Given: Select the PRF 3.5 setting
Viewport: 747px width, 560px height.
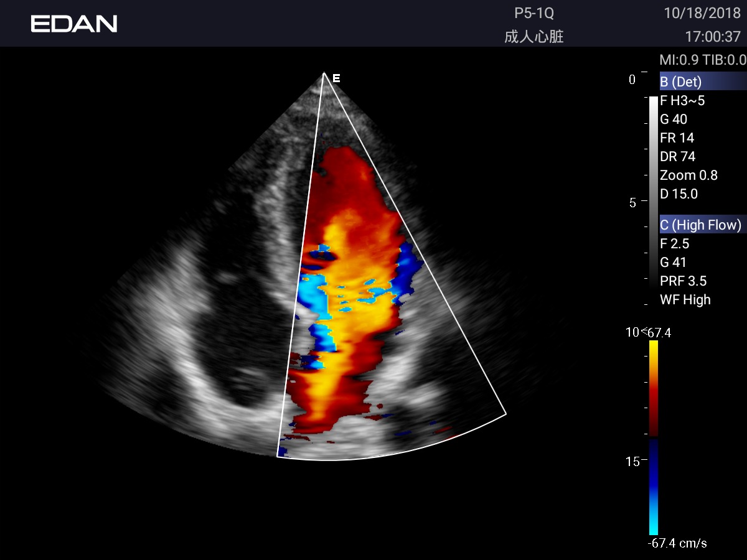Looking at the screenshot, I should coord(683,281).
